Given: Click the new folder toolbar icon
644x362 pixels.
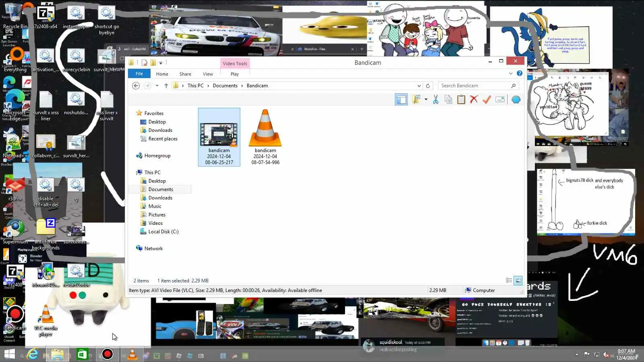Looking at the screenshot, I should (416, 99).
